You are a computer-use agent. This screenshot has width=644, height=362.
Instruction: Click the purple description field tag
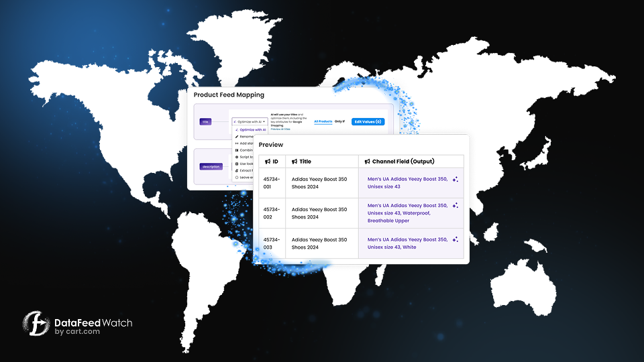point(211,166)
